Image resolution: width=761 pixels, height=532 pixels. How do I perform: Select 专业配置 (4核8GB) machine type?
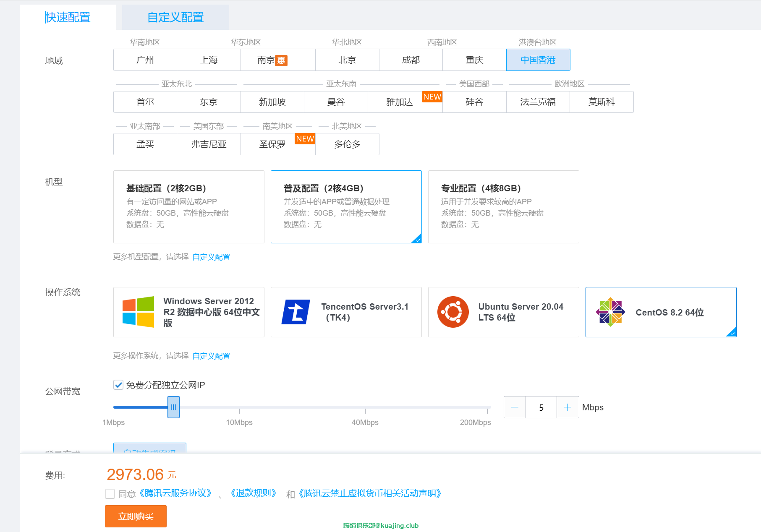[x=504, y=207]
